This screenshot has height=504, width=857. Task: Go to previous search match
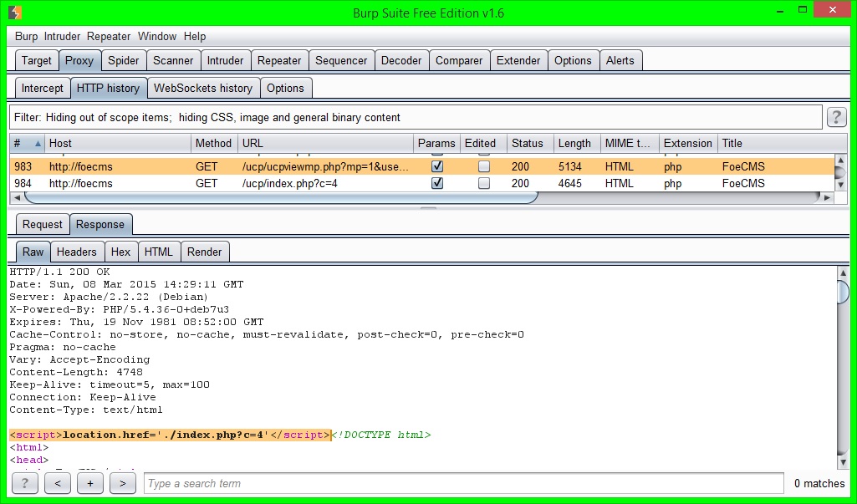[58, 483]
